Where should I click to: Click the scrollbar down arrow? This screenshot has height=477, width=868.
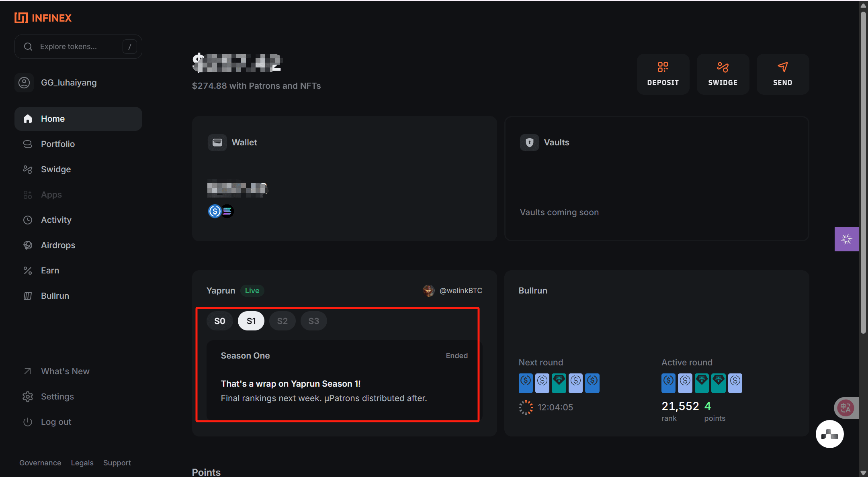pos(863,473)
